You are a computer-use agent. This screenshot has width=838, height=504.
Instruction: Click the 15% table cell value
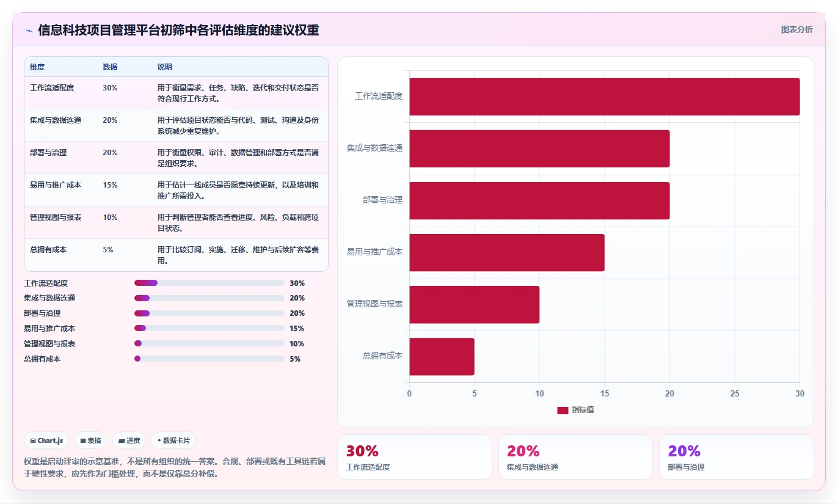pyautogui.click(x=110, y=185)
